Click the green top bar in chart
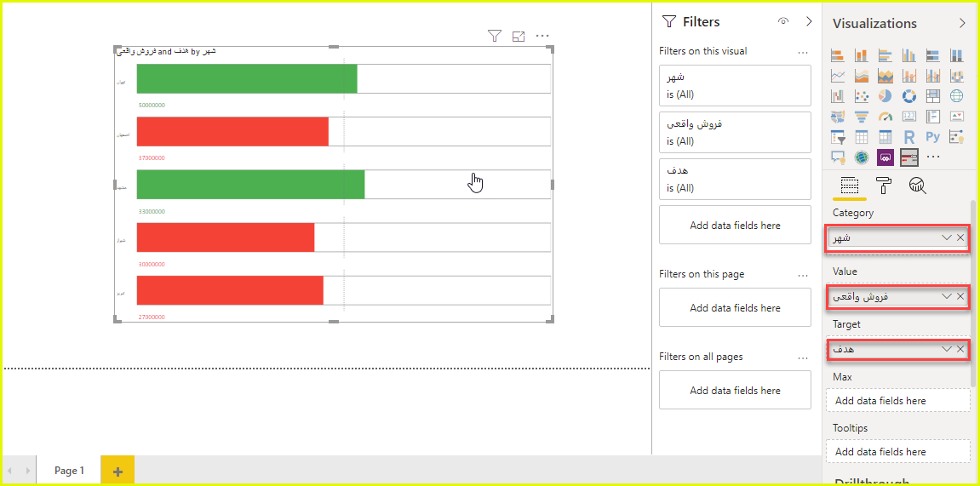 (x=247, y=78)
